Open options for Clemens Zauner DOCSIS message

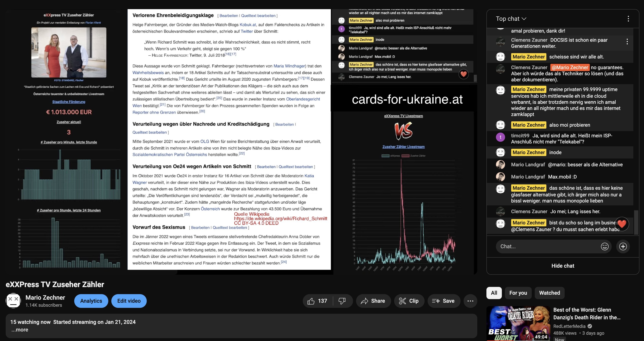tap(627, 42)
